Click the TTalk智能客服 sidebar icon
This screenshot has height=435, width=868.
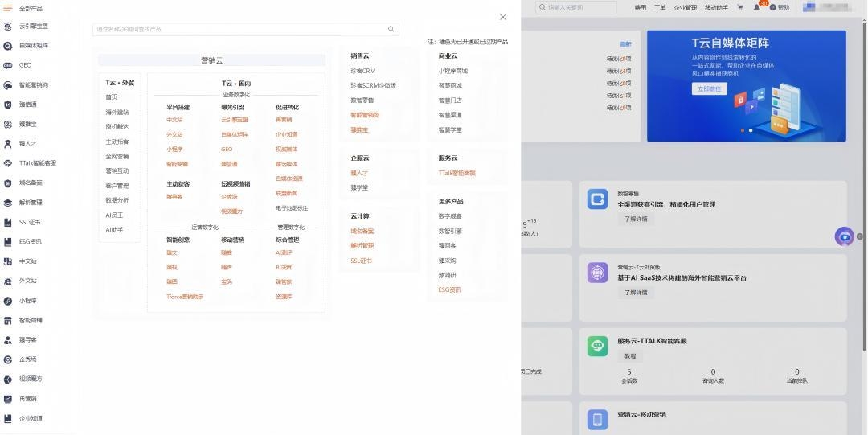click(x=8, y=163)
